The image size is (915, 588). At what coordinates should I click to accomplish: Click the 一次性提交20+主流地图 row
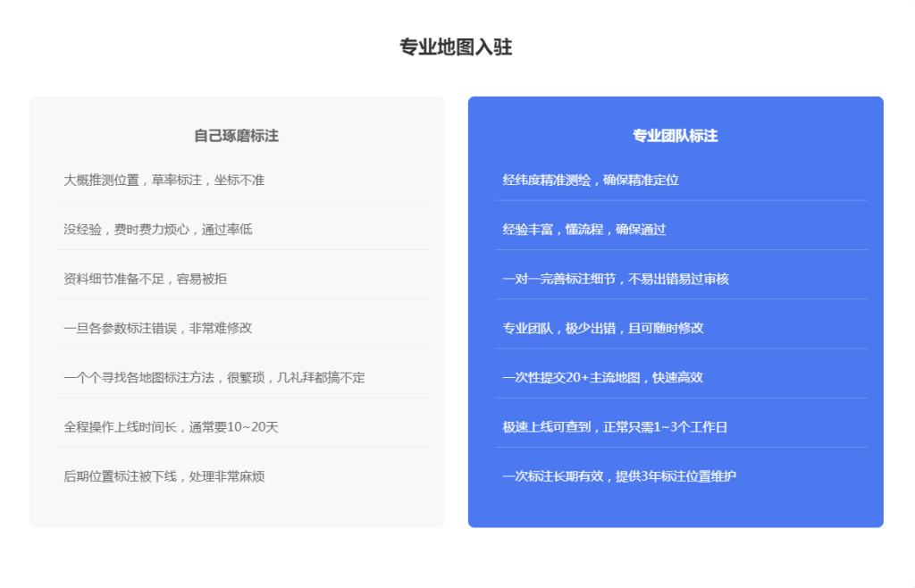[x=602, y=377]
